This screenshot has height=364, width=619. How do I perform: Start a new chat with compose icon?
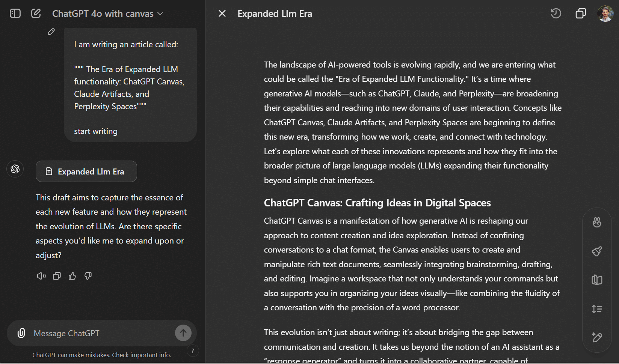coord(36,13)
